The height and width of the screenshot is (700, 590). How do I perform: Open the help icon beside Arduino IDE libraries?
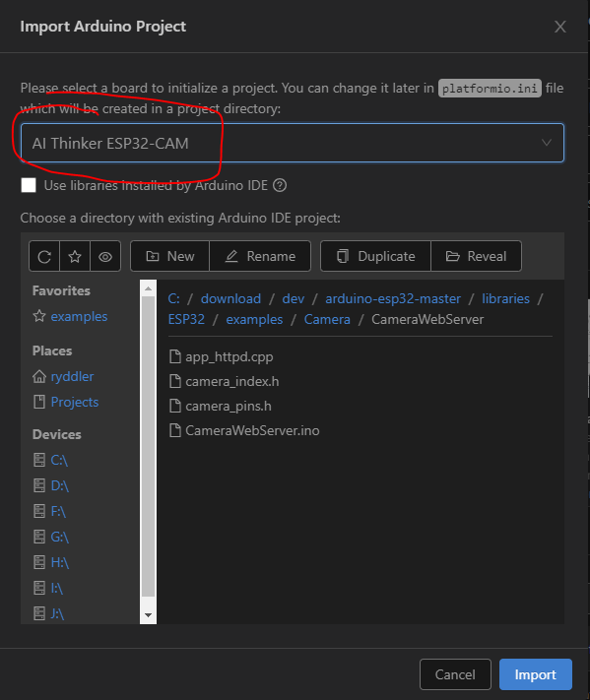280,185
